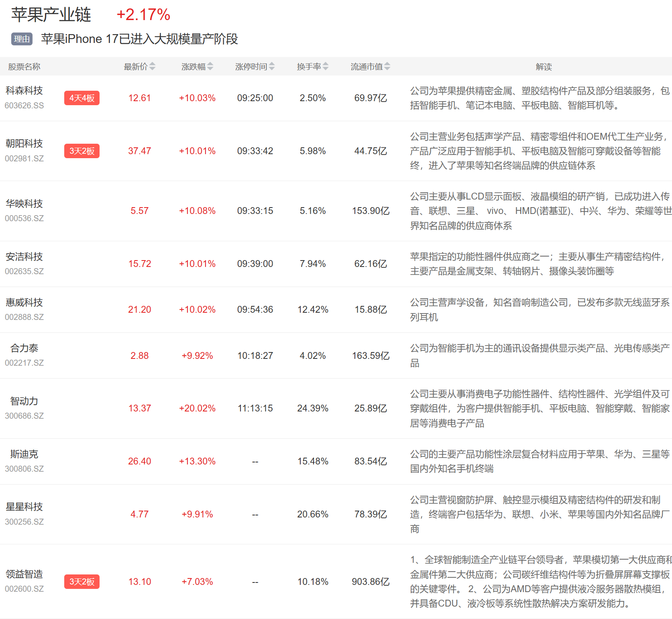Sort by 换手率 column arrow icon
The width and height of the screenshot is (672, 619).
pyautogui.click(x=326, y=67)
